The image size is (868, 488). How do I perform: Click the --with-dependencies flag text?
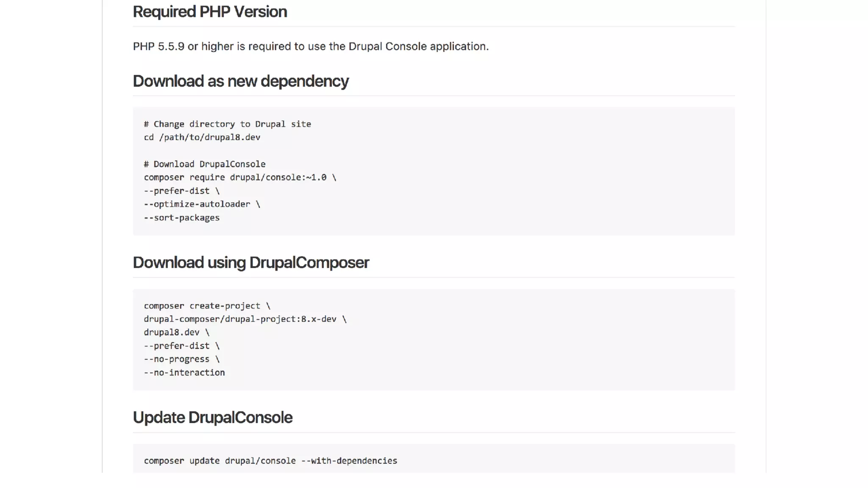point(349,461)
